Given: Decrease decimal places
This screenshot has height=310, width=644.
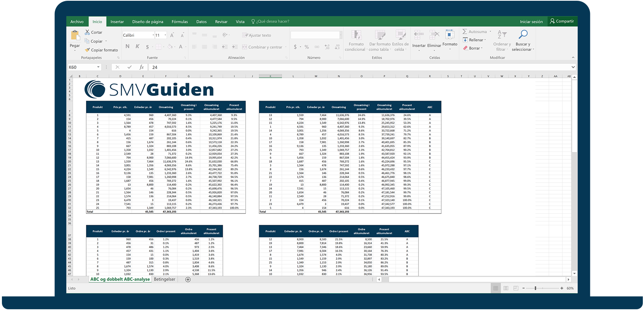Looking at the screenshot, I should point(337,47).
